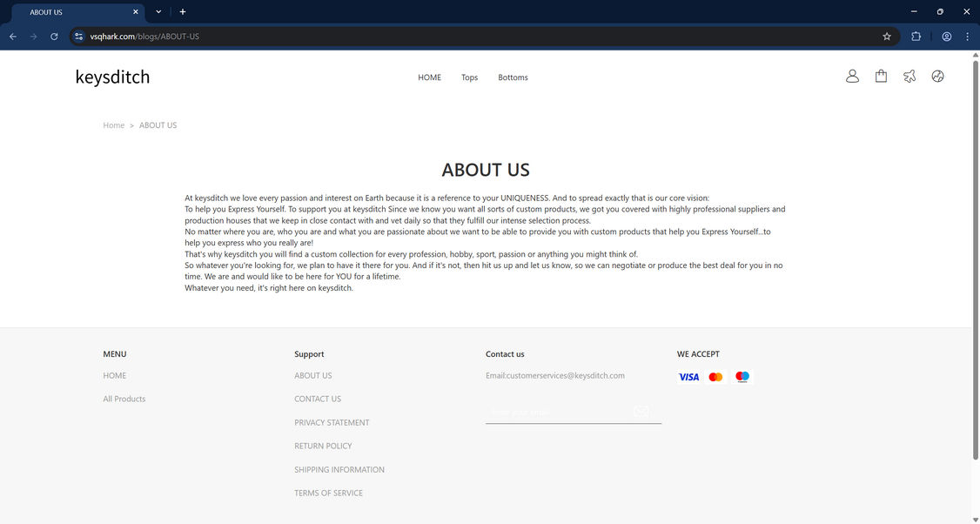Open footer HOME link under MENU

pyautogui.click(x=114, y=376)
